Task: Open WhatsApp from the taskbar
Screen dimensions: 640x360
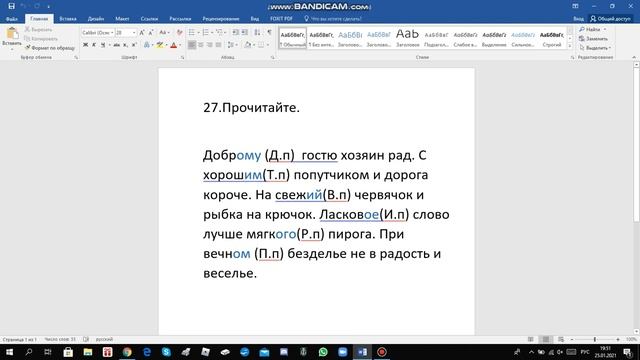Action: coord(323,352)
